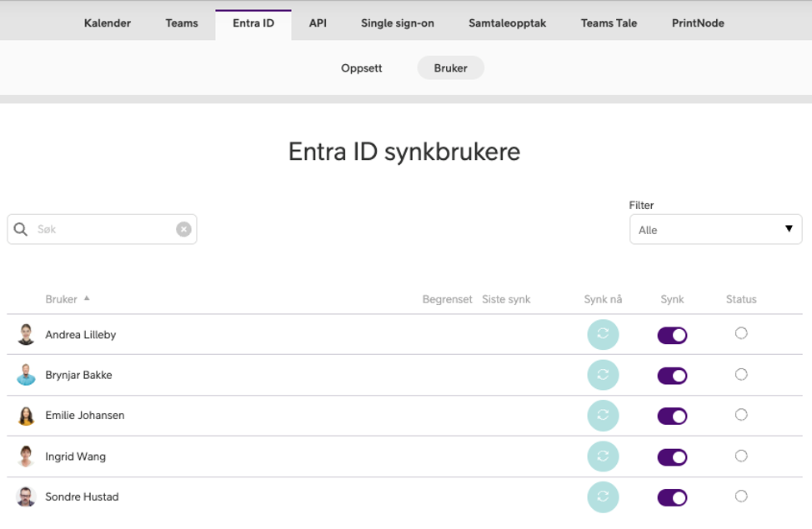Select status radio circle for Brynjar Bakke
This screenshot has height=529, width=812.
[741, 374]
